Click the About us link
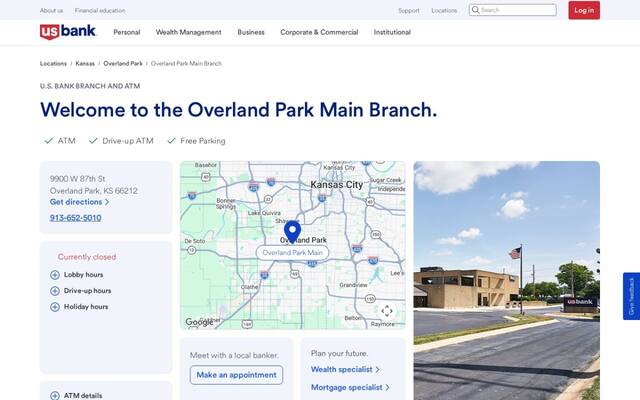The height and width of the screenshot is (400, 640). [51, 11]
